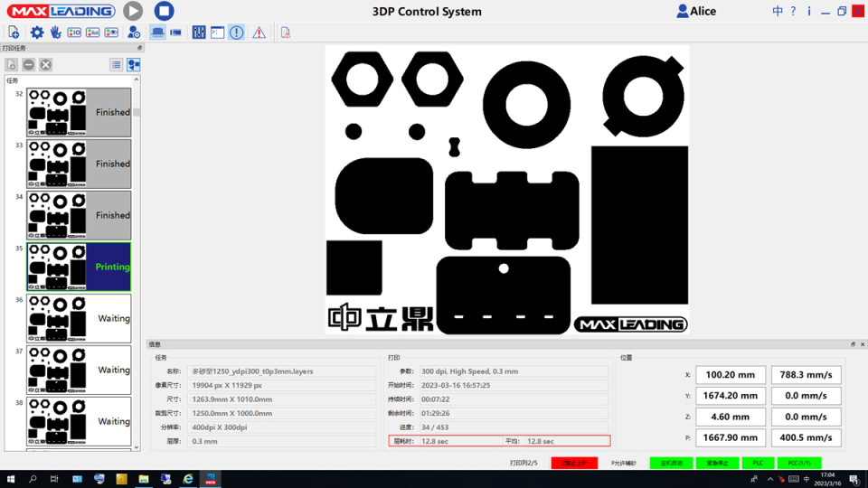The width and height of the screenshot is (868, 488).
Task: Switch task panel to list view
Action: pyautogui.click(x=117, y=65)
